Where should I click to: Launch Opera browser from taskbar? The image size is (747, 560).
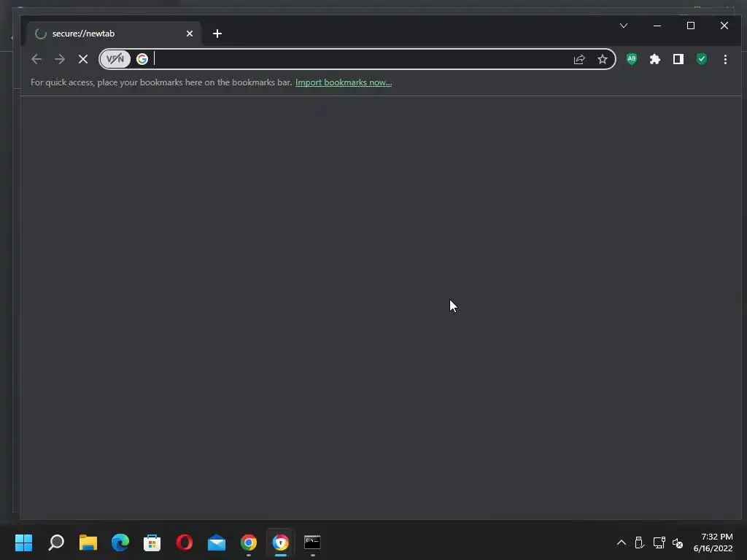pyautogui.click(x=185, y=542)
